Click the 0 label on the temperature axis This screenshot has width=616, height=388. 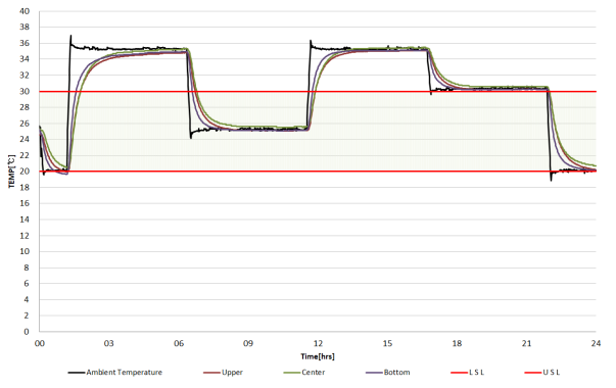[26, 331]
